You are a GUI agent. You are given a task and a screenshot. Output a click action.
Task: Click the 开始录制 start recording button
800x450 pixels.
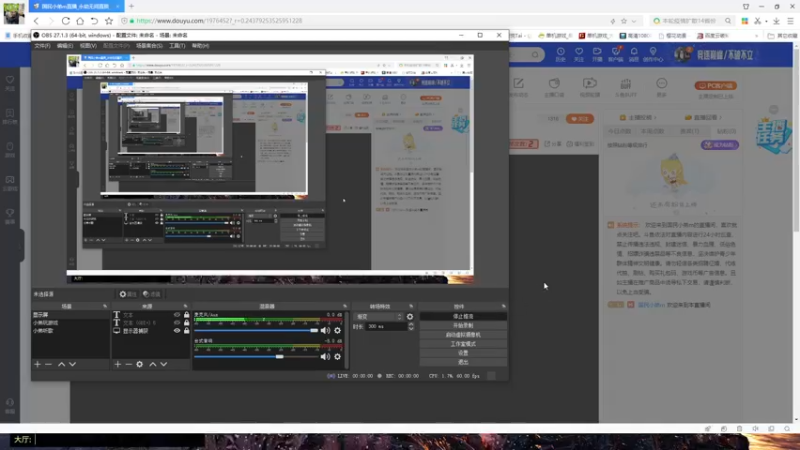pyautogui.click(x=463, y=326)
